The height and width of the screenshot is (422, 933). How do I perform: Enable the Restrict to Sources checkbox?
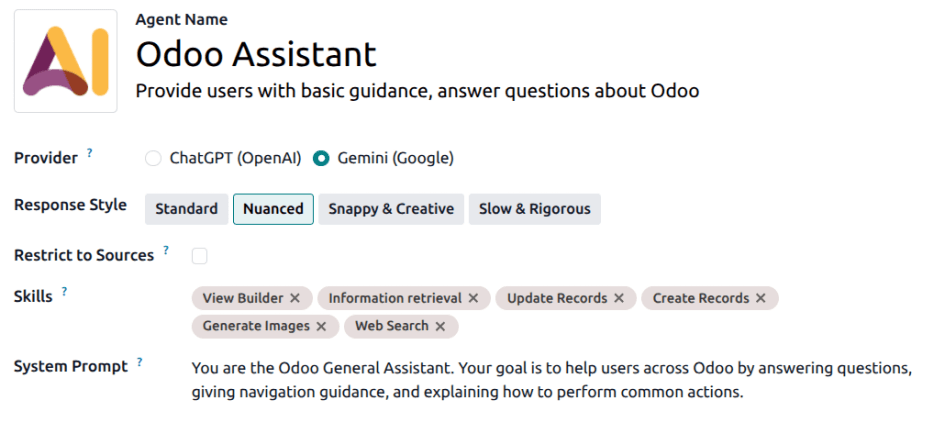point(199,257)
